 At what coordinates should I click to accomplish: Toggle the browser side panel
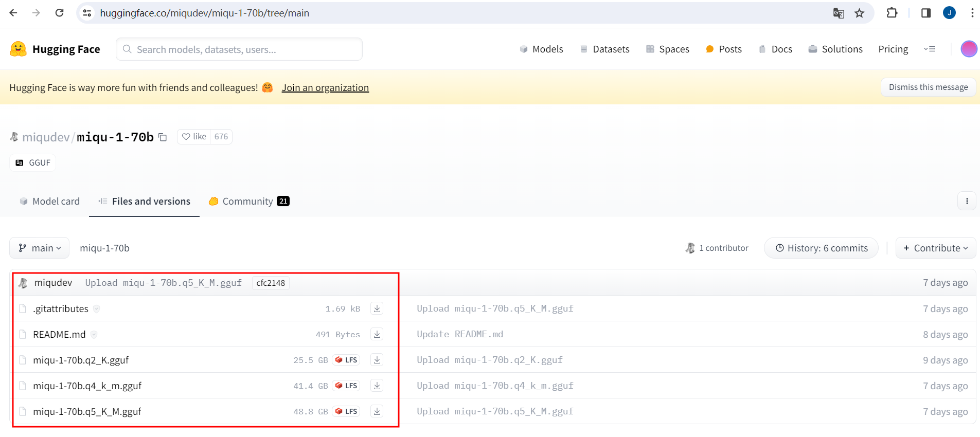pos(926,13)
